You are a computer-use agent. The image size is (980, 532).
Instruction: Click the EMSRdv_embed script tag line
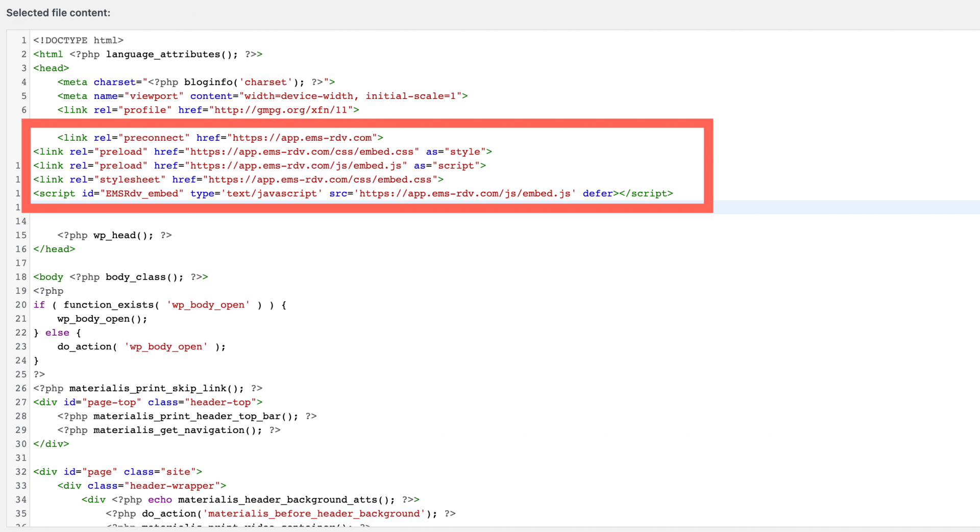click(x=353, y=193)
